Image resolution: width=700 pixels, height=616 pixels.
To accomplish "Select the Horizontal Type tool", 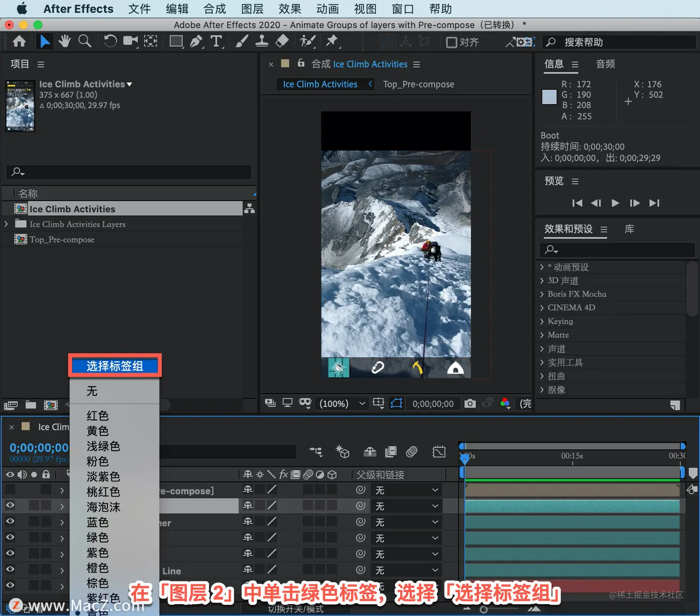I will coord(216,42).
